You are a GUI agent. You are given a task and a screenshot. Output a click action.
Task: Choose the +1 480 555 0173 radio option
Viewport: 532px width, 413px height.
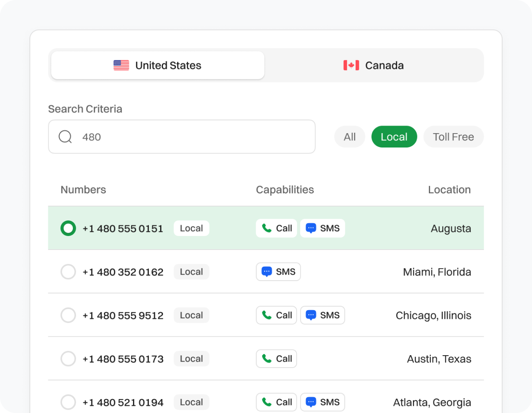pos(68,359)
